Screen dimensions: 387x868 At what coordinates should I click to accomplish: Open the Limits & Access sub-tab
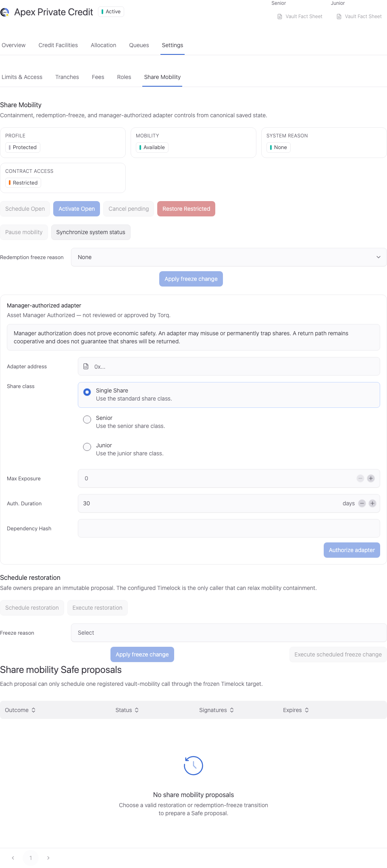[x=22, y=77]
